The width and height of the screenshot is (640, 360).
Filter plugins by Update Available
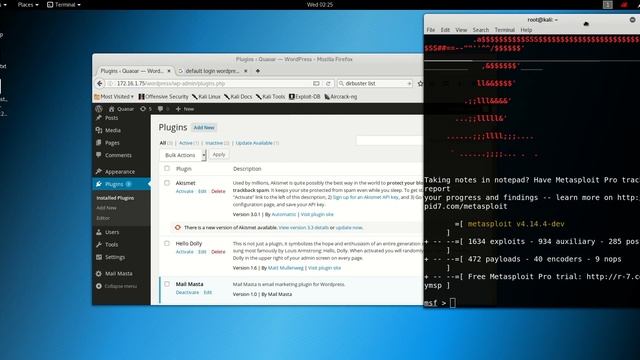pyautogui.click(x=254, y=143)
